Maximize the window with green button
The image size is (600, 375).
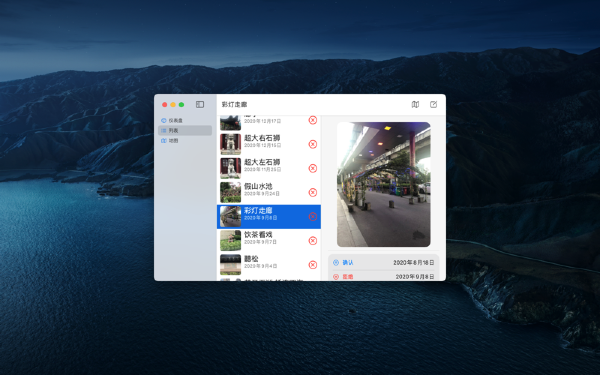(x=181, y=104)
